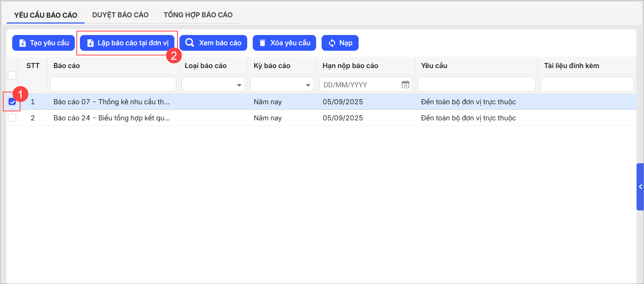
Task: Click the trash icon on Xóa yêu cầu
Action: (x=263, y=43)
